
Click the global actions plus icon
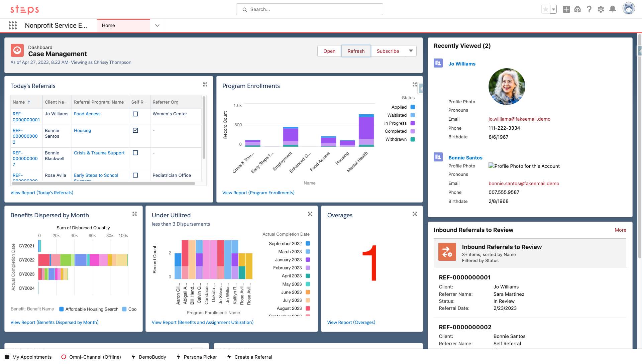[566, 9]
